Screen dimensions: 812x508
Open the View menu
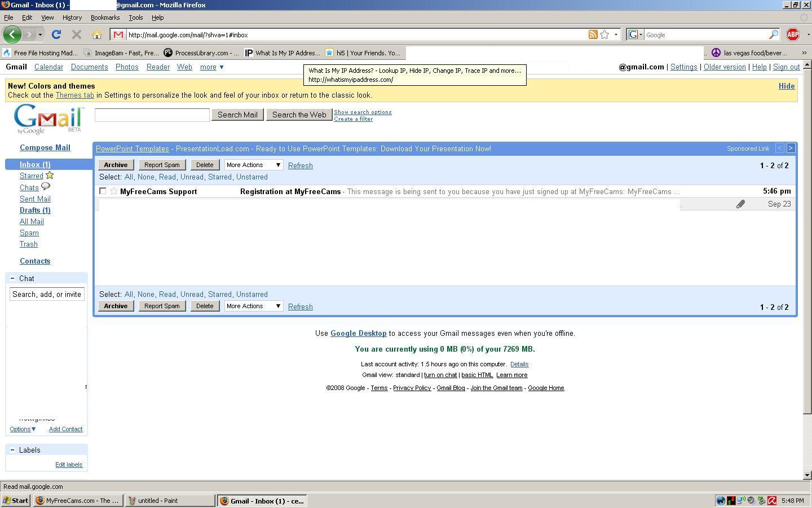point(47,17)
